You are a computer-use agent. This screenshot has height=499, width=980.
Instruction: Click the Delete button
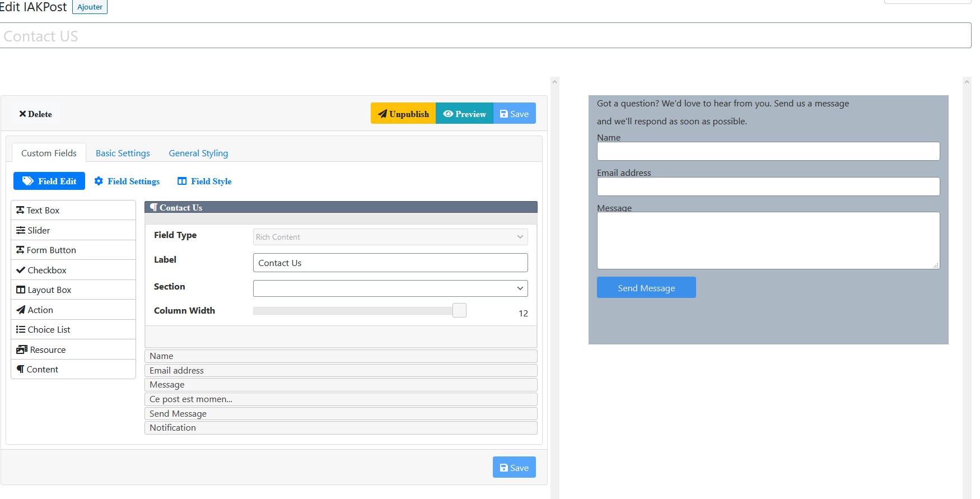[35, 114]
